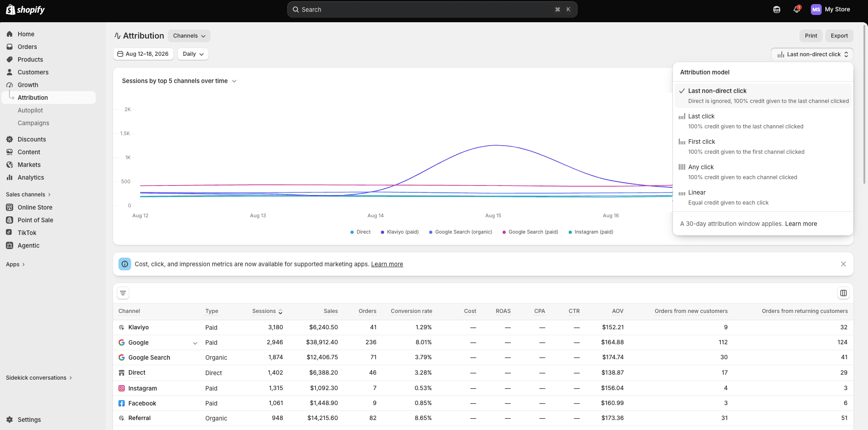
Task: Open Learn more link in banner
Action: click(387, 264)
